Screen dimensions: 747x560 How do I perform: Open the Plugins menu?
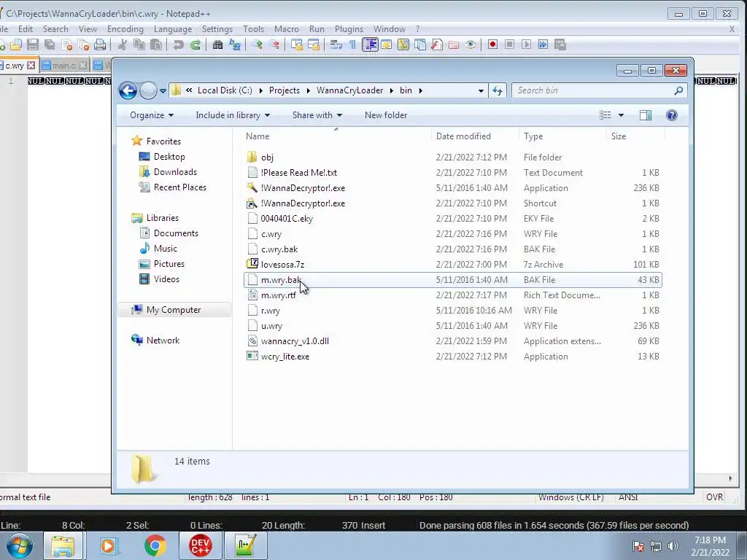349,29
